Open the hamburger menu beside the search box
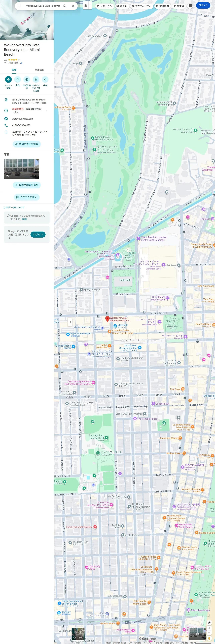The image size is (215, 644). [x=19, y=6]
